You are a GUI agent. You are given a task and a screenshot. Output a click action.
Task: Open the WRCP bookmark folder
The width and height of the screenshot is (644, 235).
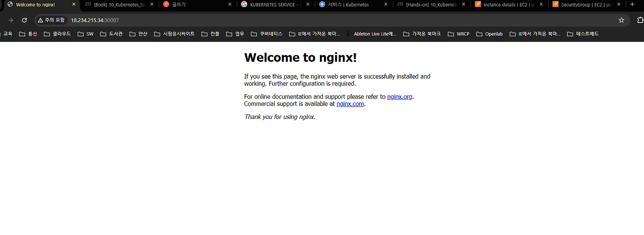coord(458,34)
